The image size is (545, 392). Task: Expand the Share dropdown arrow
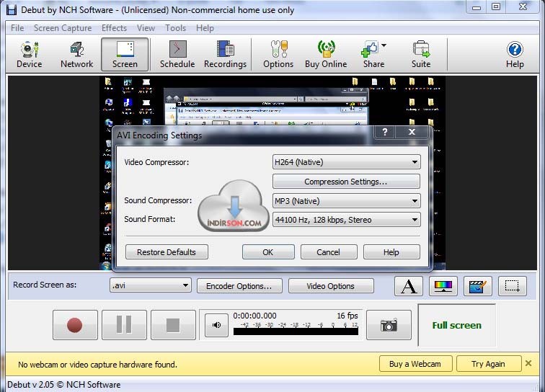(x=384, y=45)
